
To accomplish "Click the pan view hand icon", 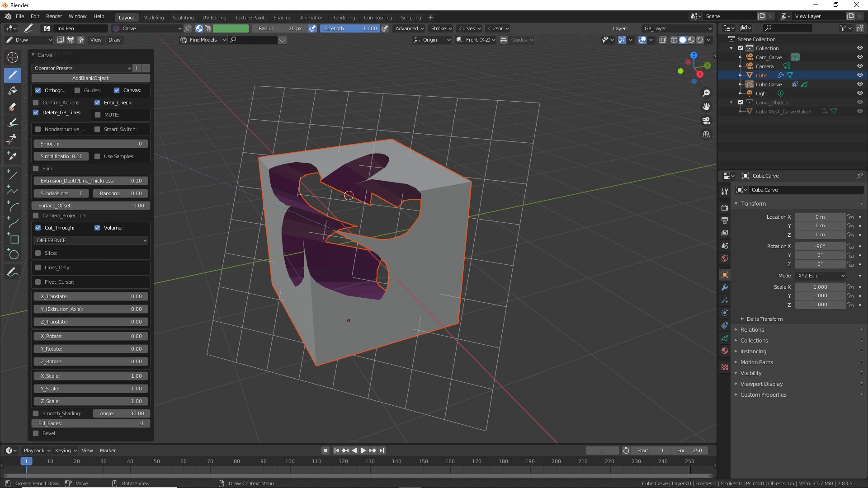I will coord(706,107).
